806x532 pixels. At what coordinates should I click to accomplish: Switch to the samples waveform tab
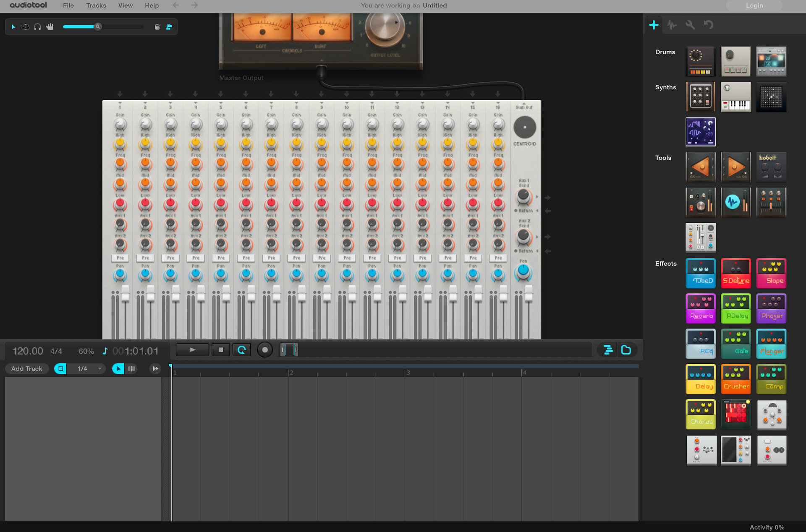pyautogui.click(x=672, y=25)
